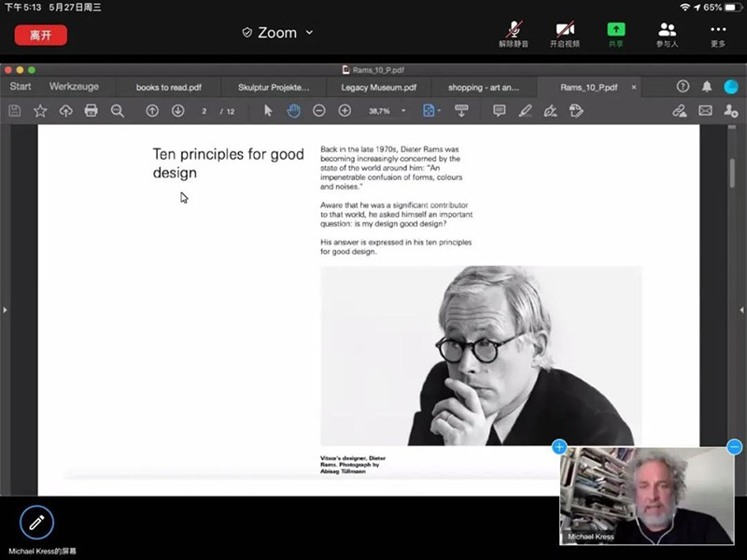Viewport: 747px width, 560px height.
Task: Switch to books to read.pdf tab
Action: (x=168, y=87)
